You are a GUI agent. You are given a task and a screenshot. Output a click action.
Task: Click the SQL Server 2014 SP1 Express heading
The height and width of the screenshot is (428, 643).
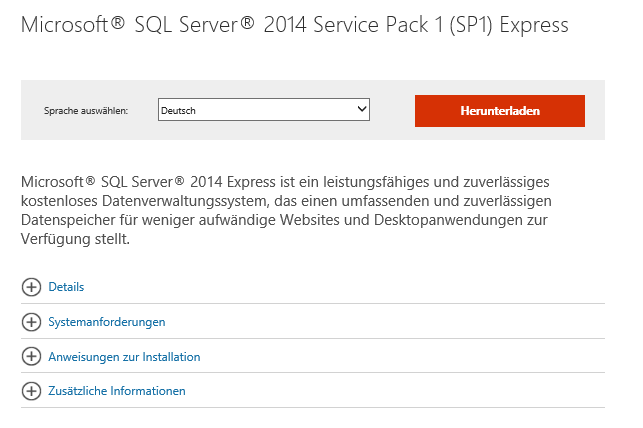(x=294, y=26)
